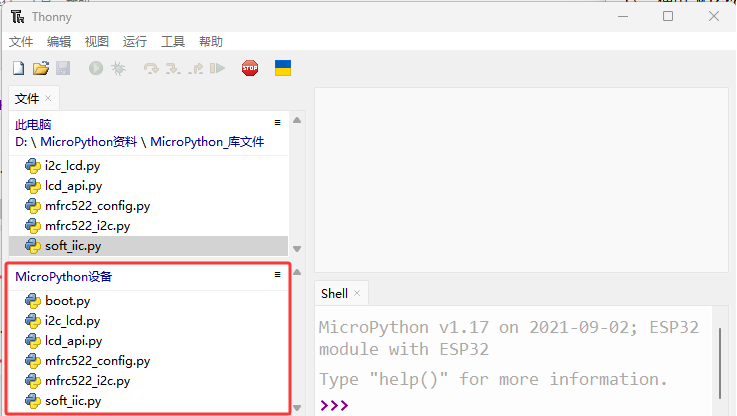This screenshot has width=737, height=416.
Task: Select soft_iic.py in the 此电脑 list
Action: 149,246
